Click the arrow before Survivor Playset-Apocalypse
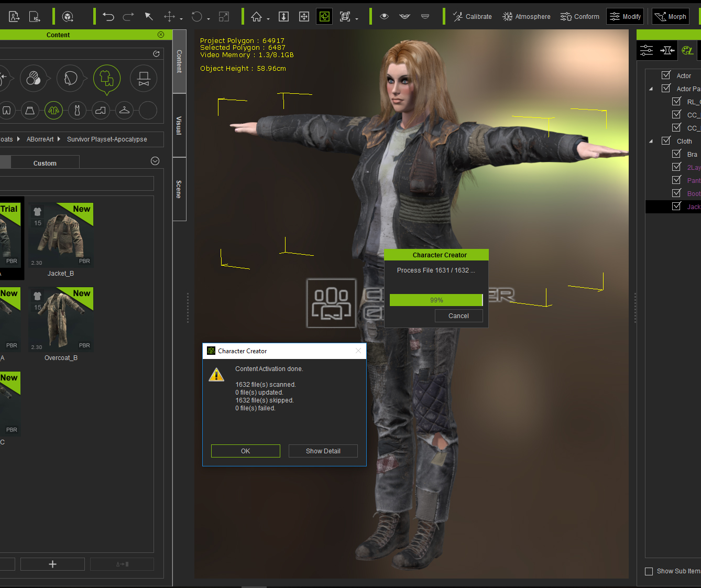The image size is (701, 588). click(x=59, y=139)
